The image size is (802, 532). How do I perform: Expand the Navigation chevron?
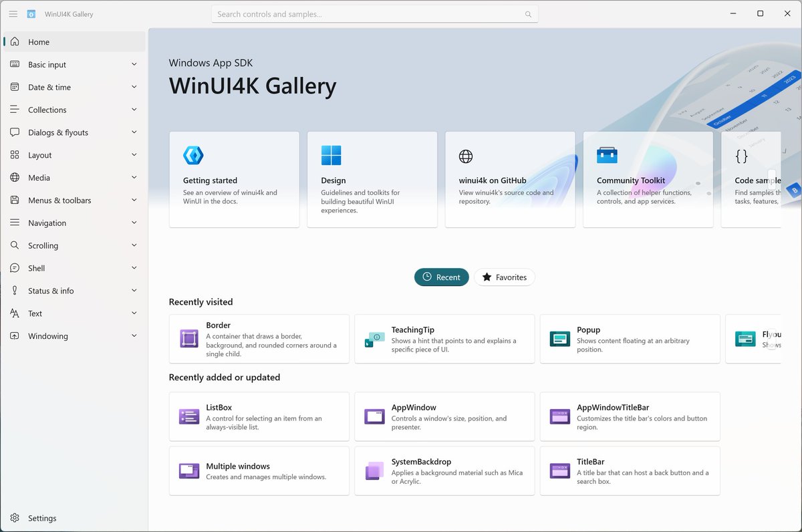134,223
